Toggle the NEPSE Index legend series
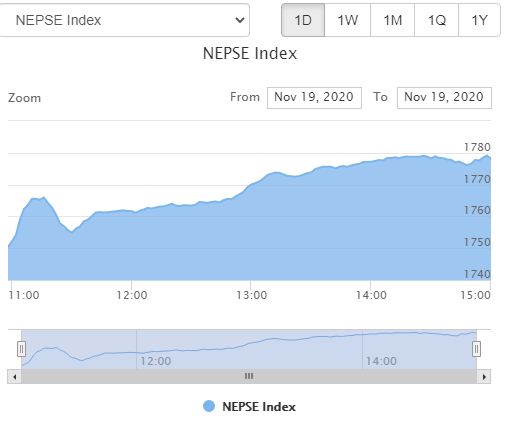The image size is (516, 436). pyautogui.click(x=249, y=407)
